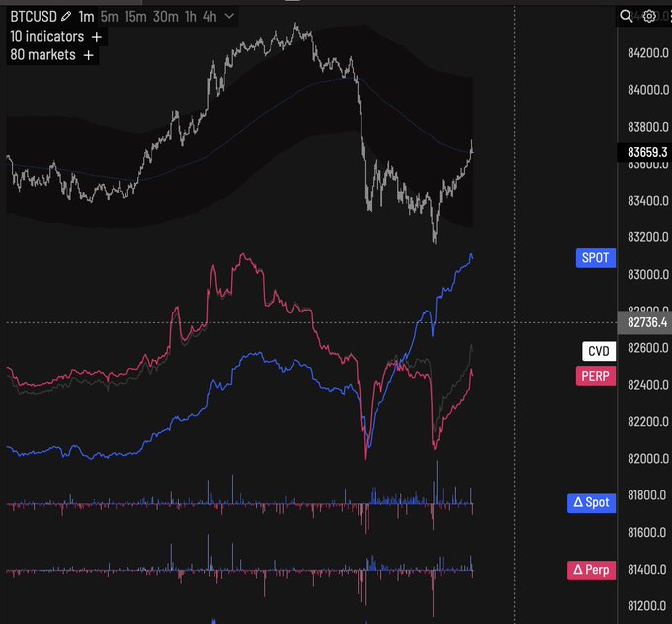Click the 82400.0 price axis label
The image size is (672, 624).
pyautogui.click(x=648, y=385)
